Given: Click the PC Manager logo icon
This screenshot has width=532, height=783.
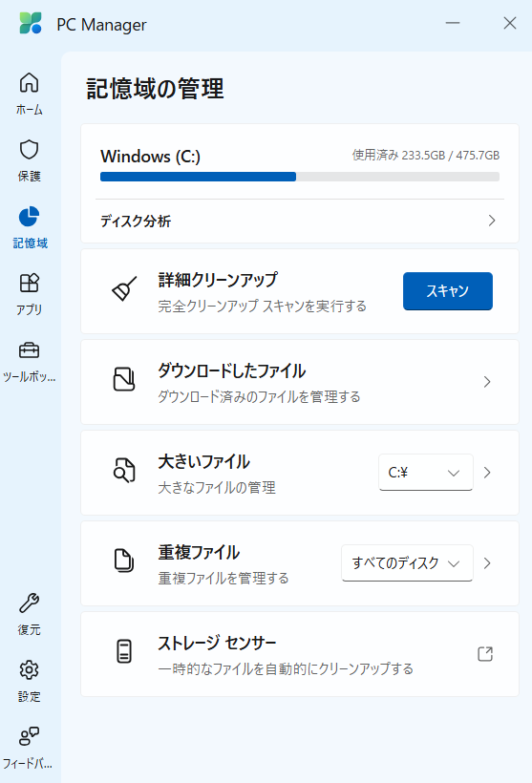Looking at the screenshot, I should pos(31,23).
